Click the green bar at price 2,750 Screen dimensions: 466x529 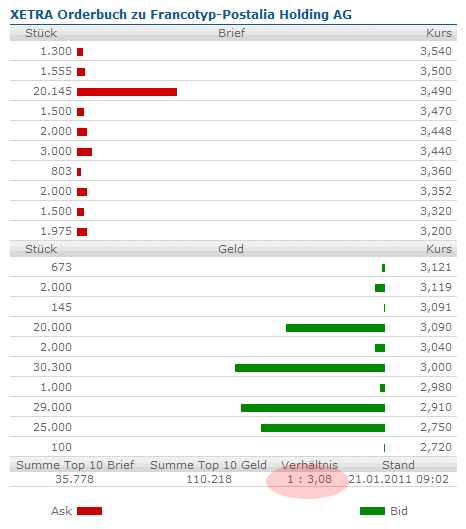tap(323, 428)
